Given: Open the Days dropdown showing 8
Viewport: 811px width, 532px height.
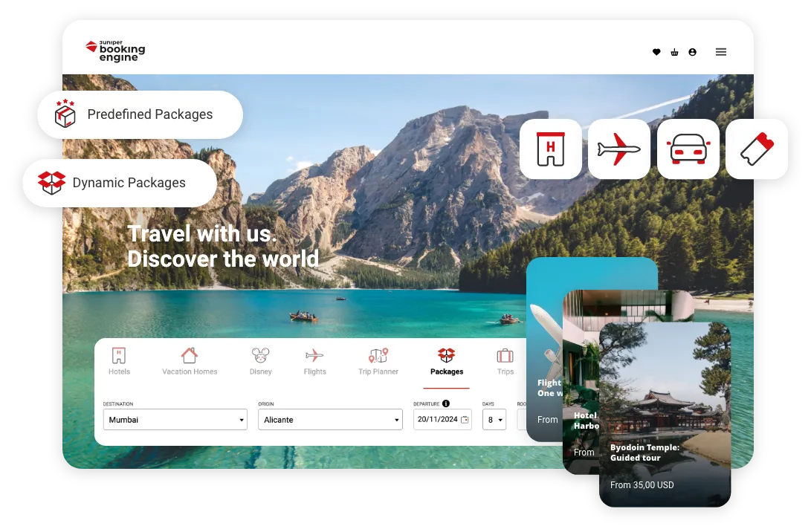Looking at the screenshot, I should pyautogui.click(x=494, y=419).
